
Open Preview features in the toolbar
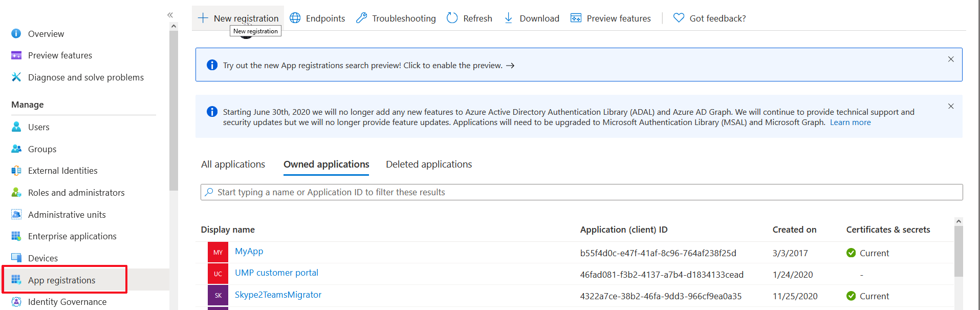pos(611,18)
